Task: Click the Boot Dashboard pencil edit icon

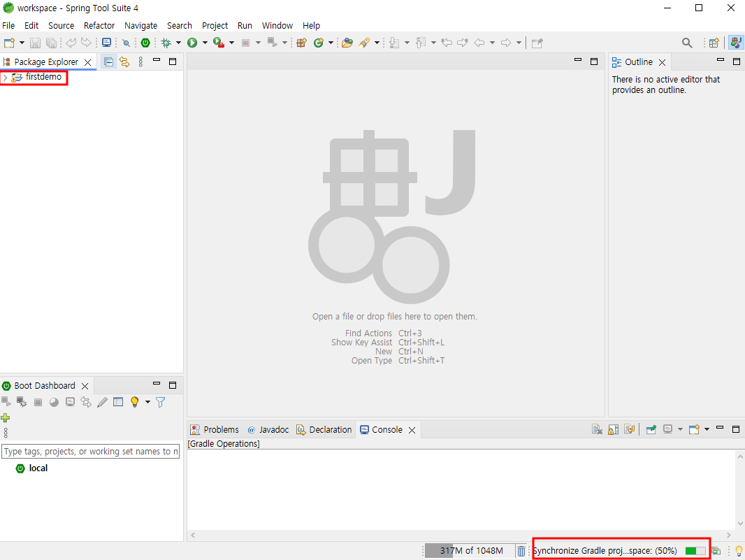Action: pyautogui.click(x=102, y=402)
